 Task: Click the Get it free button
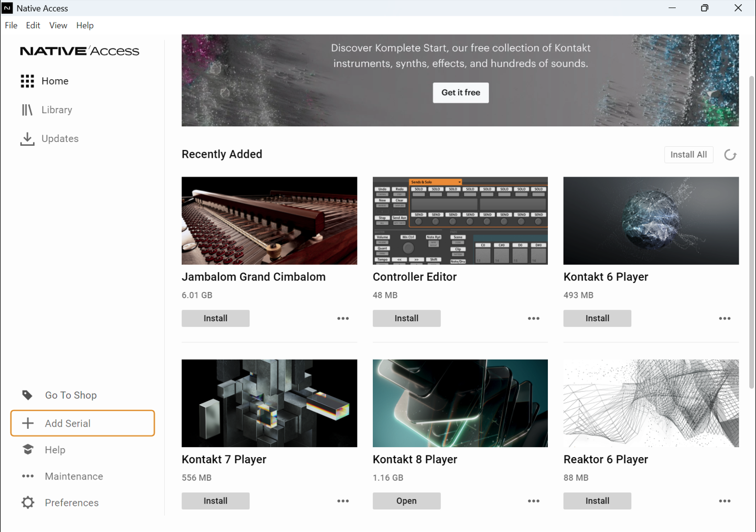pos(461,93)
